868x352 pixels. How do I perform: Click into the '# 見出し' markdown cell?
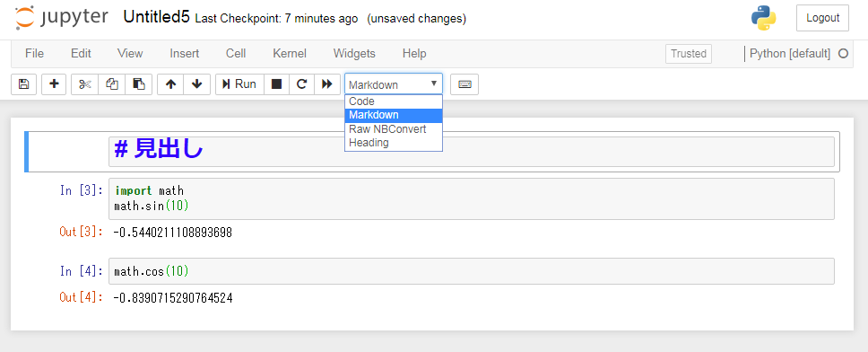click(471, 152)
